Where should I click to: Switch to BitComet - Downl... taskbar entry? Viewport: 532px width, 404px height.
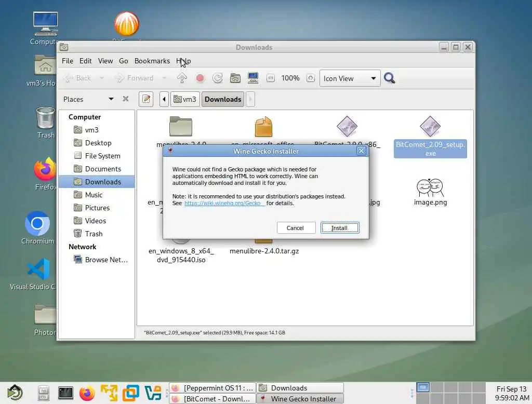tap(212, 399)
